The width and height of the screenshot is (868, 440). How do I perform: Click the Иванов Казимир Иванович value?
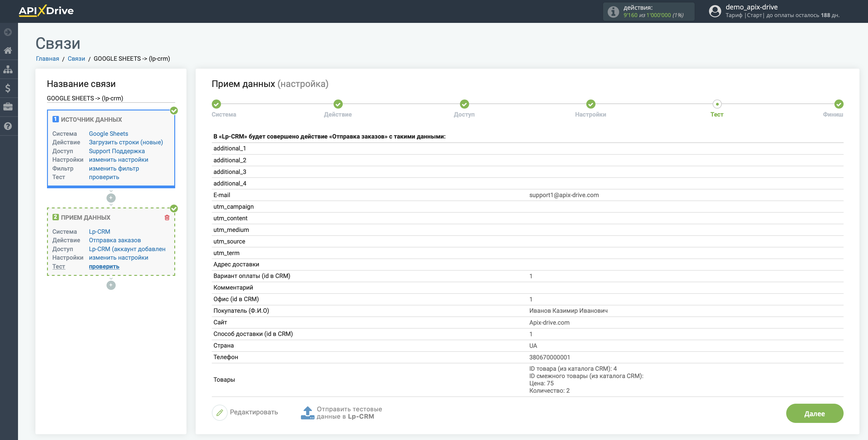point(568,311)
